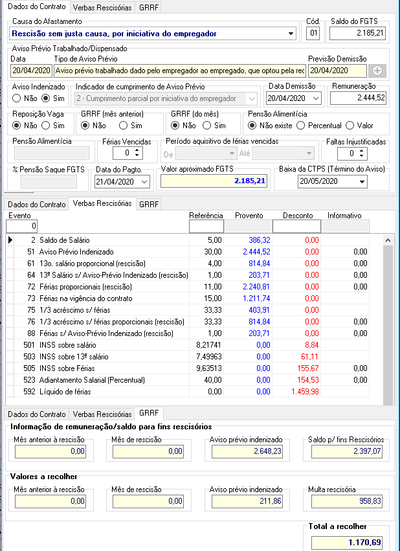Click the Remuneração field 2.444,52
The image size is (400, 551).
358,98
